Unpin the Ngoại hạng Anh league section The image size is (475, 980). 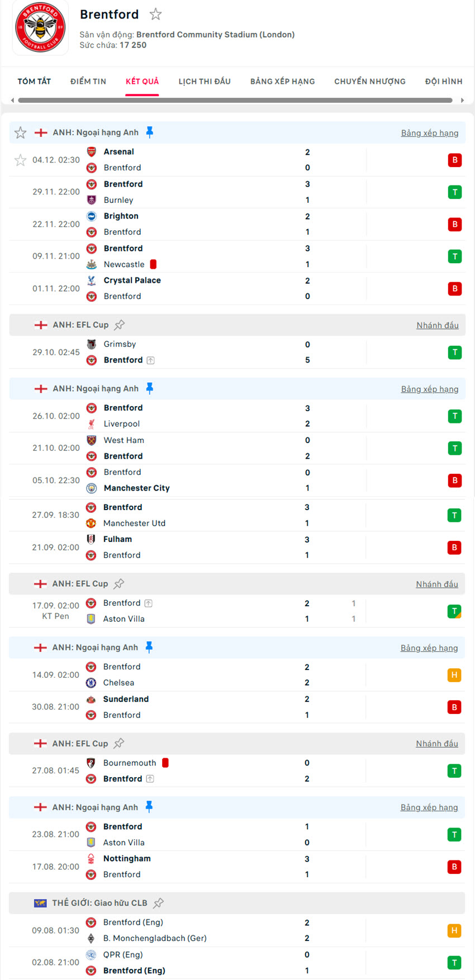click(149, 132)
